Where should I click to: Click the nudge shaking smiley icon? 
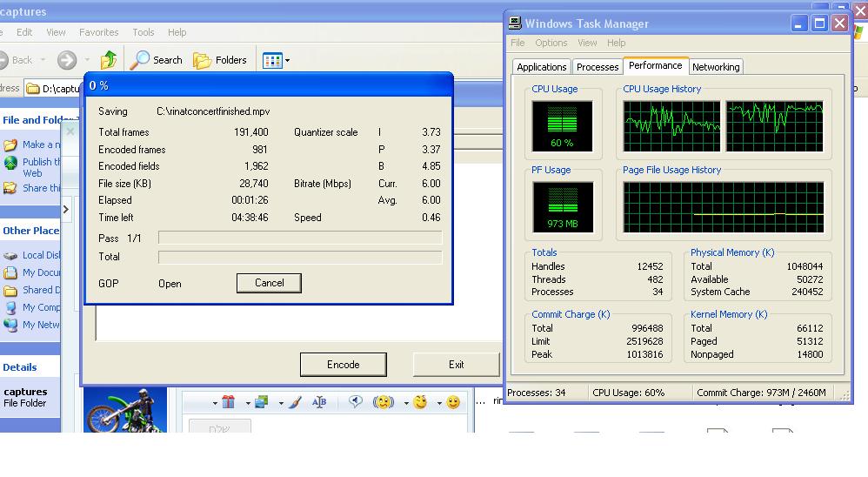click(x=383, y=402)
